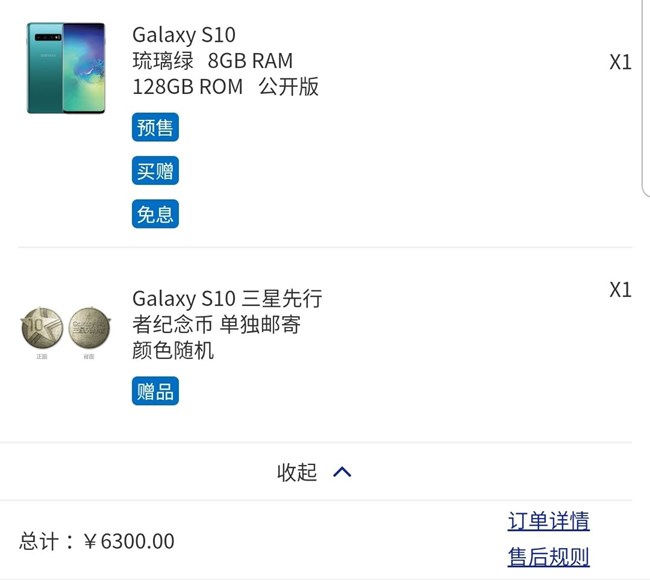The image size is (650, 580).
Task: Click the front-side commemorative coin image
Action: [42, 328]
